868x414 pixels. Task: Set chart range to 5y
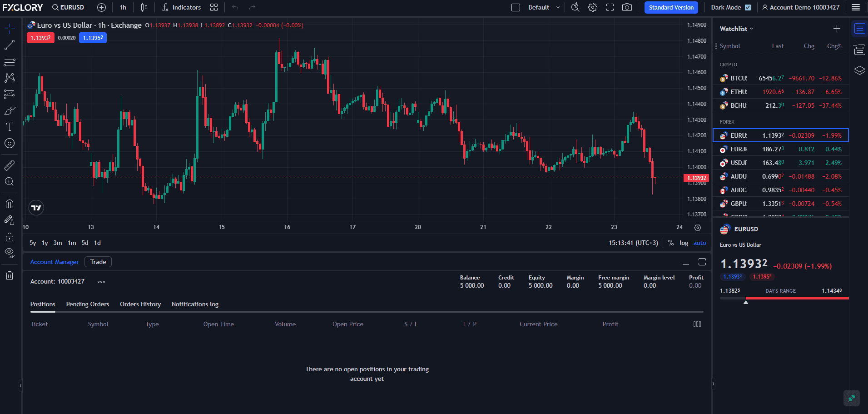coord(33,243)
